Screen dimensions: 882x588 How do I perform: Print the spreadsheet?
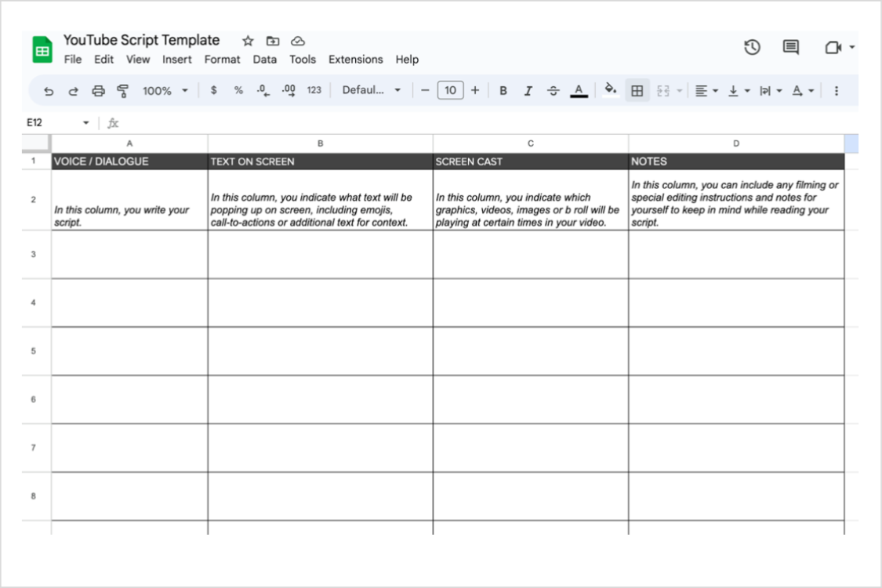[x=99, y=91]
